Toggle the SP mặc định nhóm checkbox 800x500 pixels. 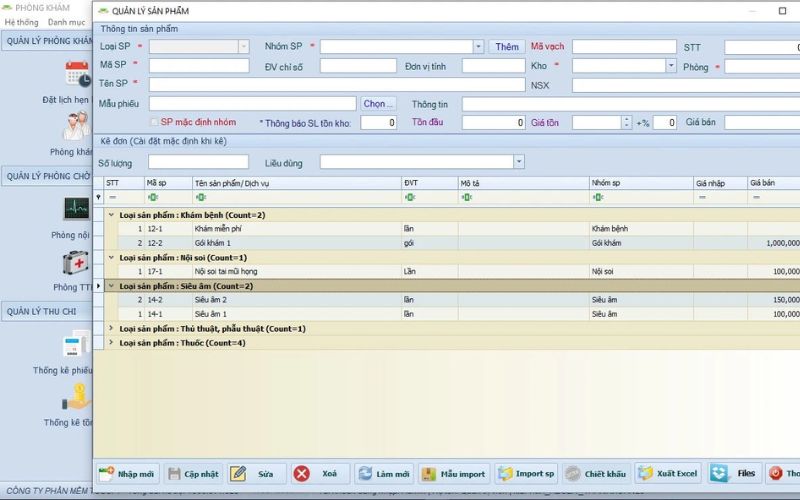[154, 122]
